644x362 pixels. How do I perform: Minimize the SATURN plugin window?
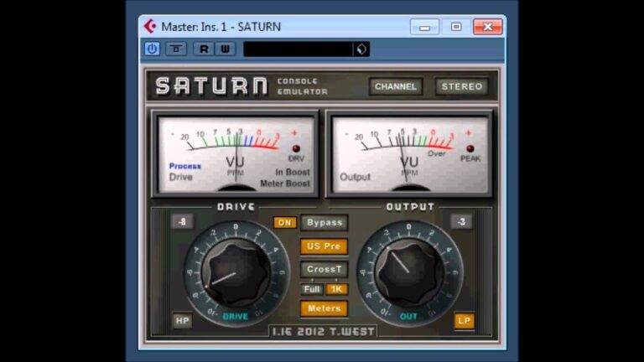424,27
